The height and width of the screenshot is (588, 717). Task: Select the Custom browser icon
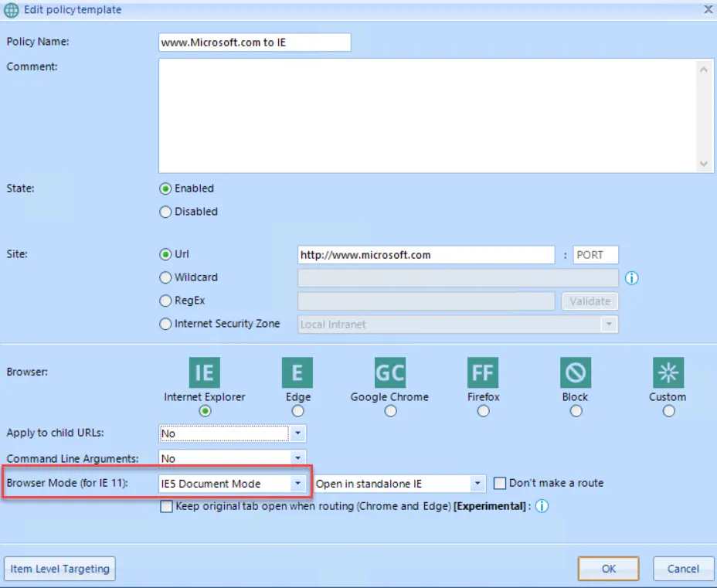click(x=668, y=372)
